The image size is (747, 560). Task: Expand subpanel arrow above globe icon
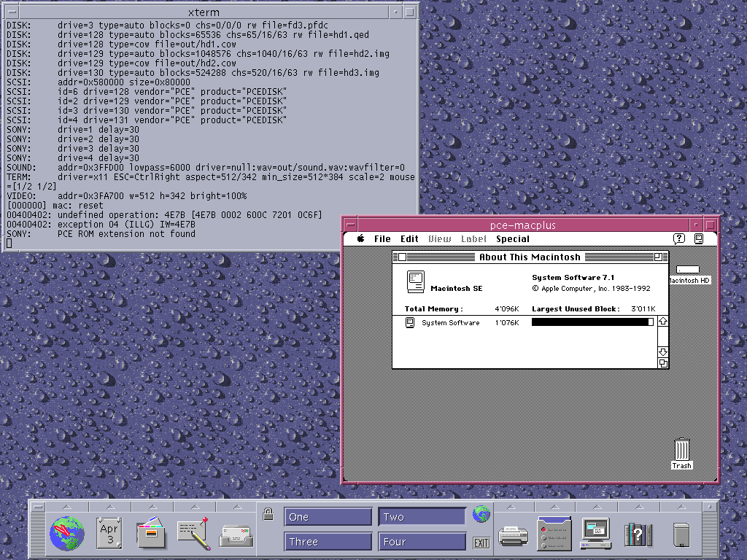coord(67,506)
